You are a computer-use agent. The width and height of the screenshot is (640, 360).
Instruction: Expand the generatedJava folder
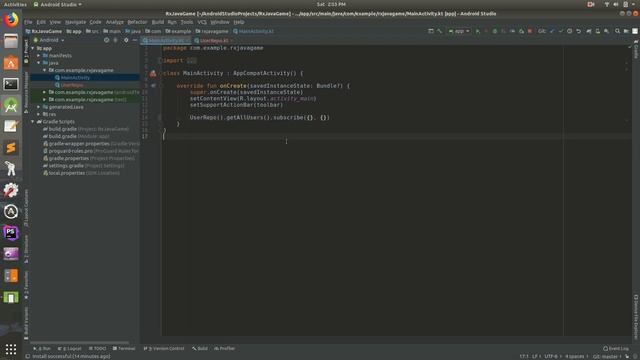tap(39, 107)
